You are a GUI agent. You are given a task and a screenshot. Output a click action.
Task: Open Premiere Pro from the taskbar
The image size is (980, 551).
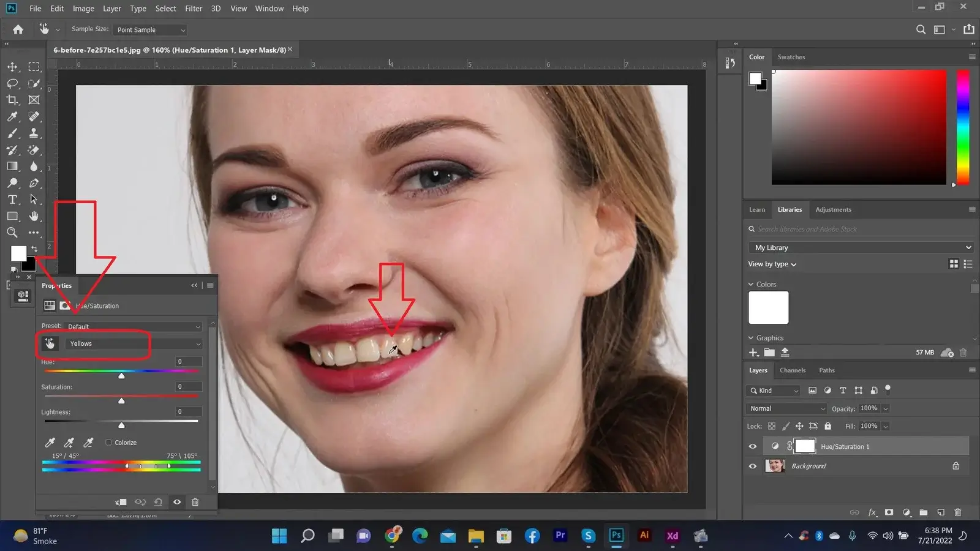point(560,536)
